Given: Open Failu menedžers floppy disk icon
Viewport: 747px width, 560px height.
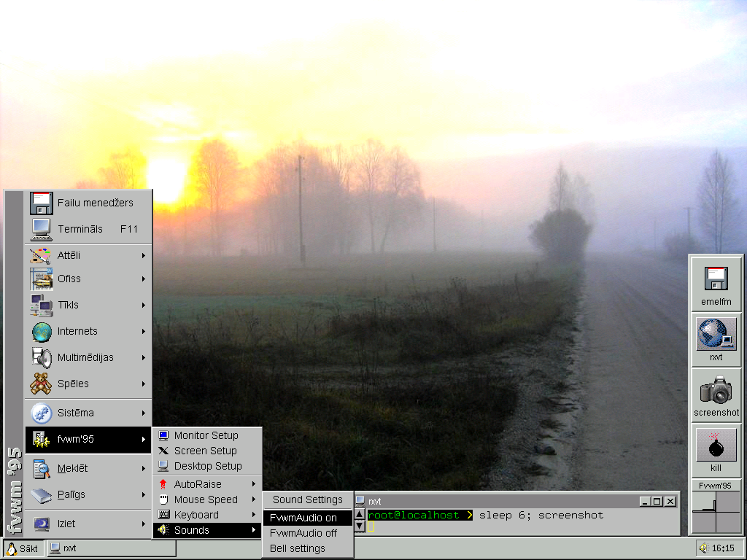Looking at the screenshot, I should (x=42, y=203).
